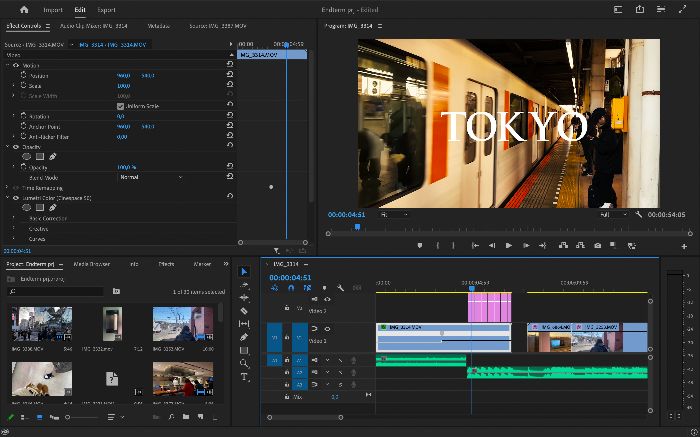Open Program Monitor zoom level Fit dropdown
Image resolution: width=700 pixels, height=437 pixels.
394,215
